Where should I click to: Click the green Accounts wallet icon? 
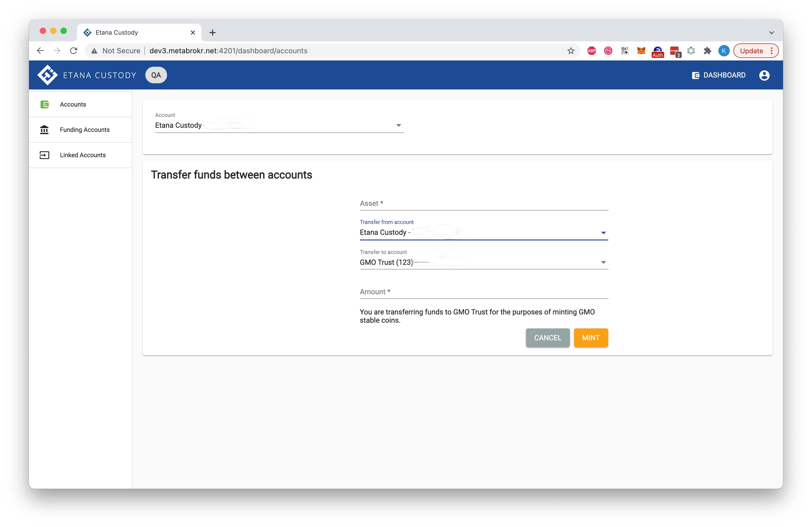pos(45,104)
